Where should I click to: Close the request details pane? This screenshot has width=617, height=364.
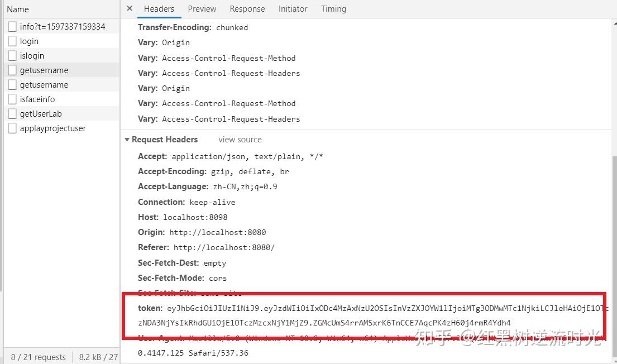coord(129,8)
